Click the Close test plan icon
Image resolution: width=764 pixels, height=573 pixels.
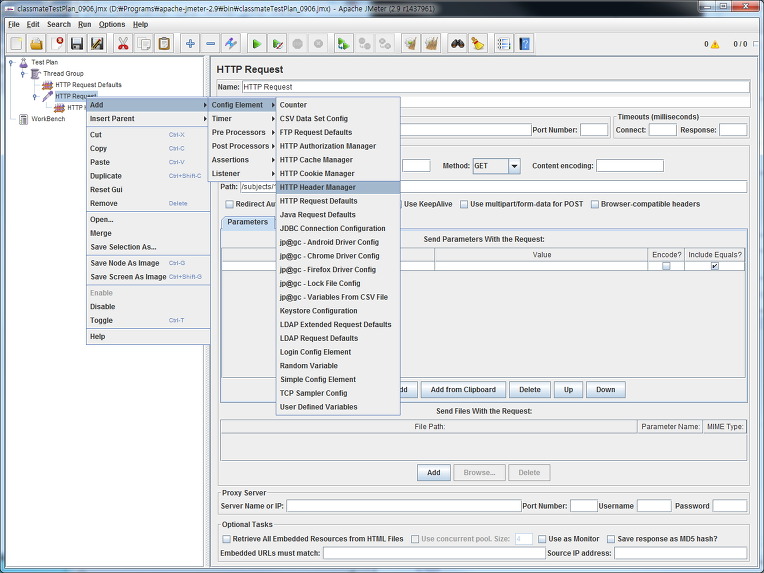click(57, 44)
